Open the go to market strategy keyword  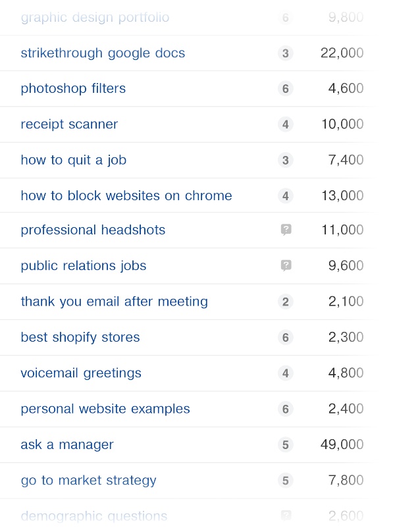88,481
